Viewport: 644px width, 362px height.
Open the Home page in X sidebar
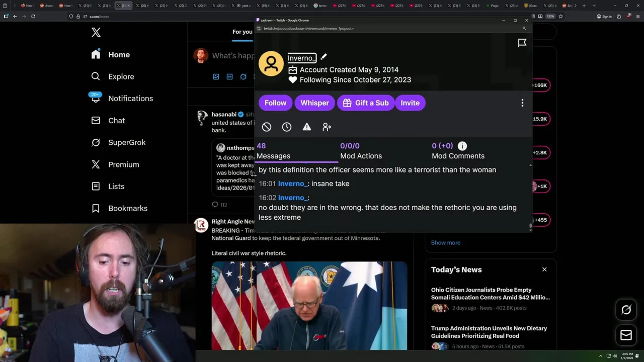(x=111, y=54)
